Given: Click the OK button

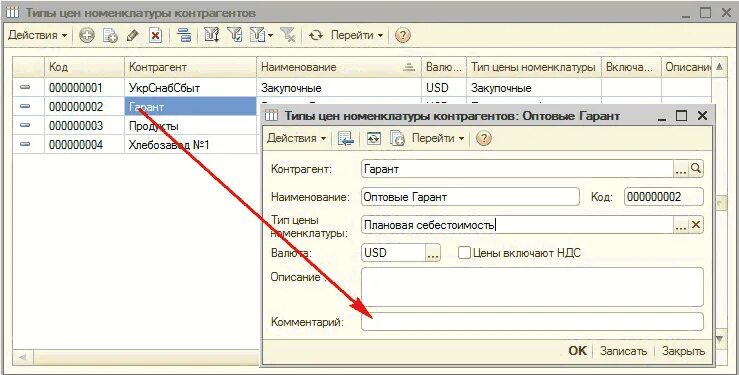Looking at the screenshot, I should (x=577, y=351).
